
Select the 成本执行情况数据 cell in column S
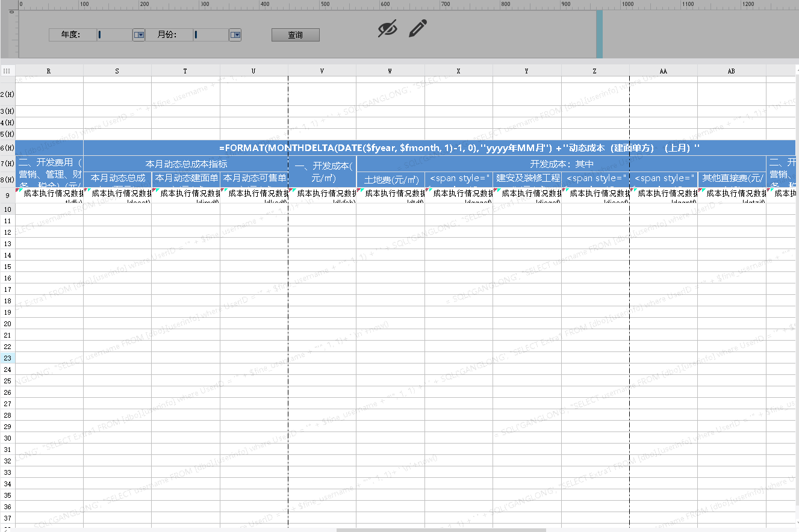tap(117, 195)
